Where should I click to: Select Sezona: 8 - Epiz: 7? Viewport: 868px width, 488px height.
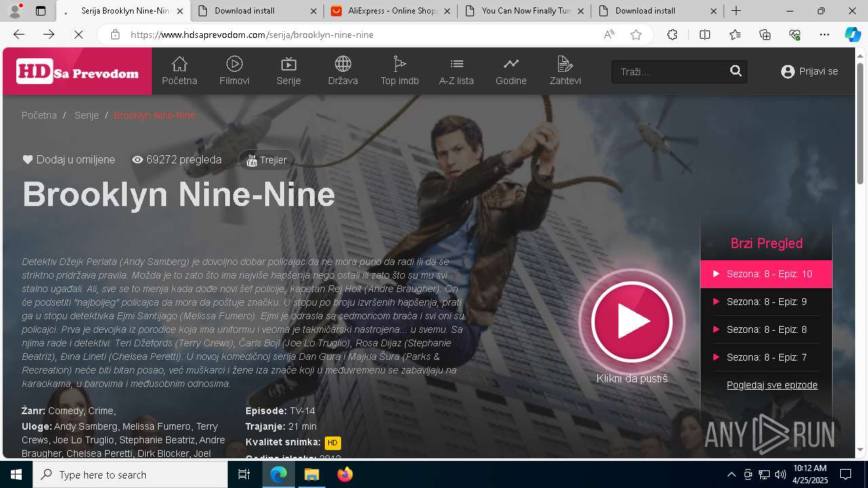[766, 357]
